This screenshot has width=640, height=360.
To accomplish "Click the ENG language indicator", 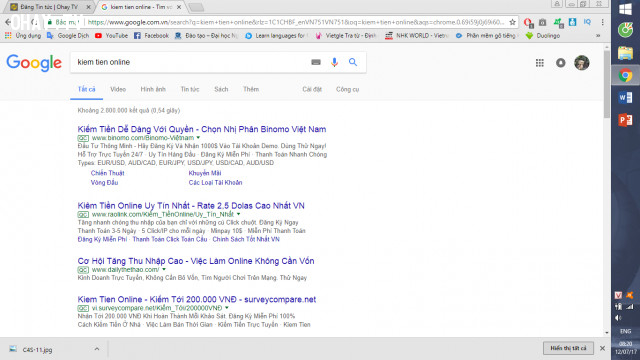I will [x=625, y=331].
